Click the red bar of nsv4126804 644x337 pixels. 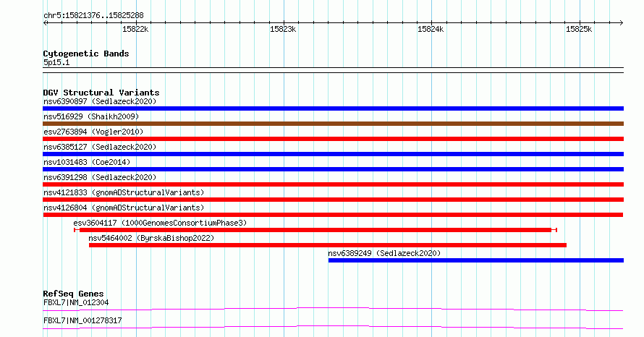click(x=333, y=215)
